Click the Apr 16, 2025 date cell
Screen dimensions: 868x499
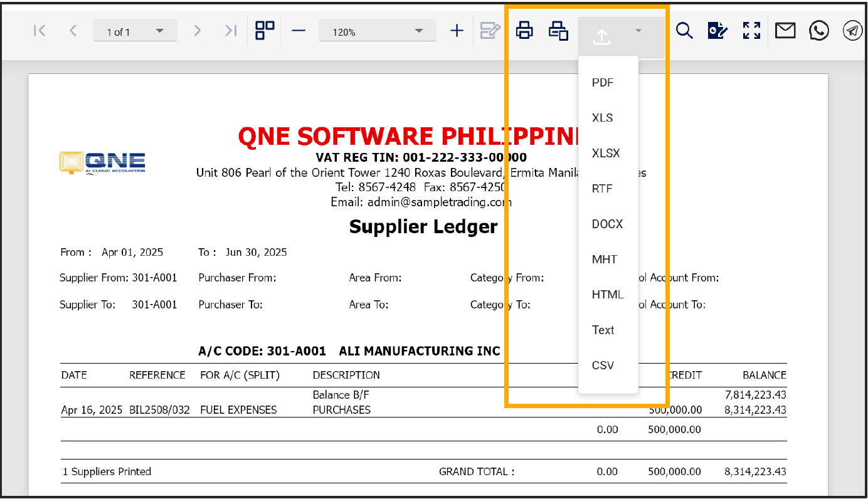coord(92,410)
